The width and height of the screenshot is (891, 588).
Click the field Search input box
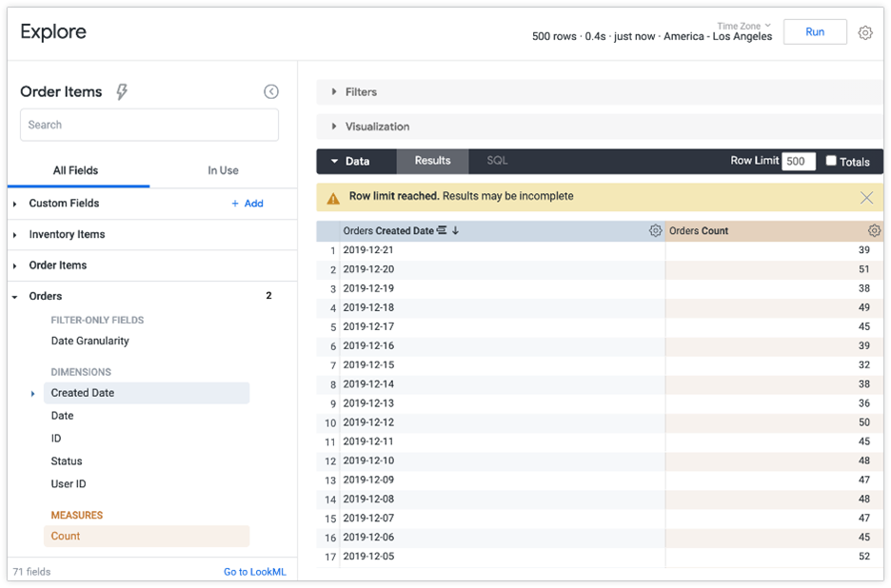[149, 125]
